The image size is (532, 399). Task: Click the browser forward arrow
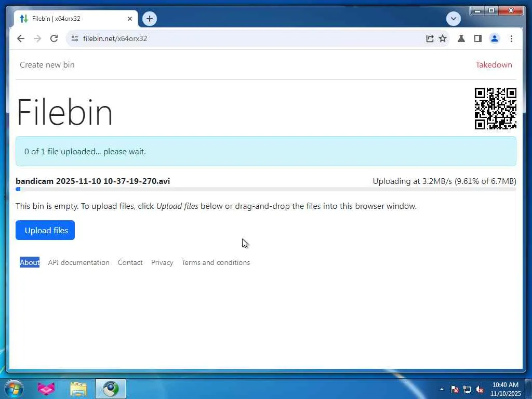coord(37,38)
